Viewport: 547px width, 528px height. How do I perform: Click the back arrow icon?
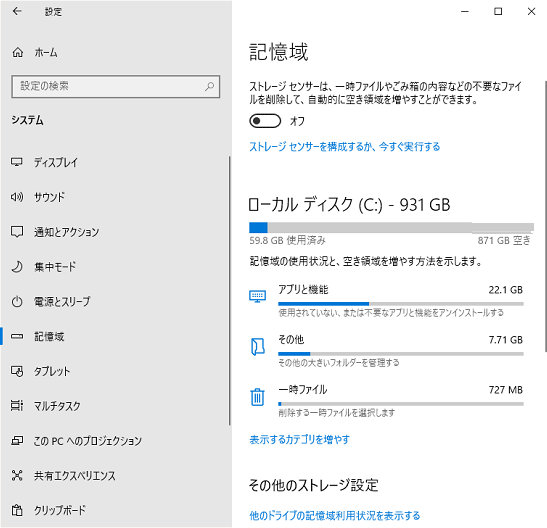point(17,12)
